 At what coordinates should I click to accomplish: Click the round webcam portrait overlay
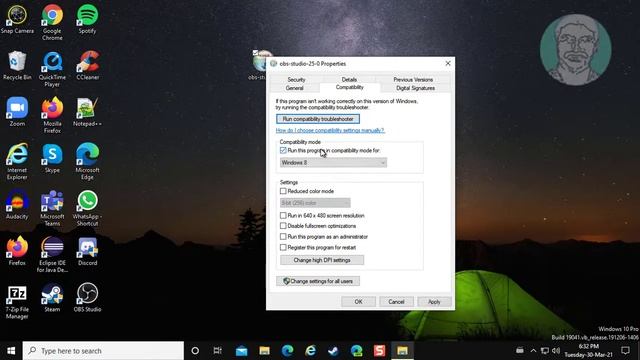point(576,50)
